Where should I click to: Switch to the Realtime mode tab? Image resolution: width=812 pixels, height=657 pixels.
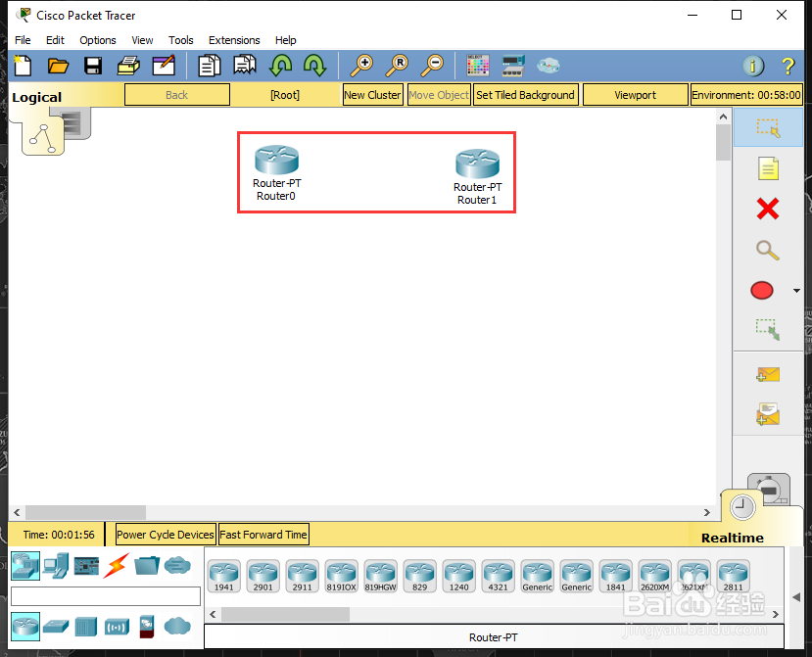pyautogui.click(x=742, y=507)
